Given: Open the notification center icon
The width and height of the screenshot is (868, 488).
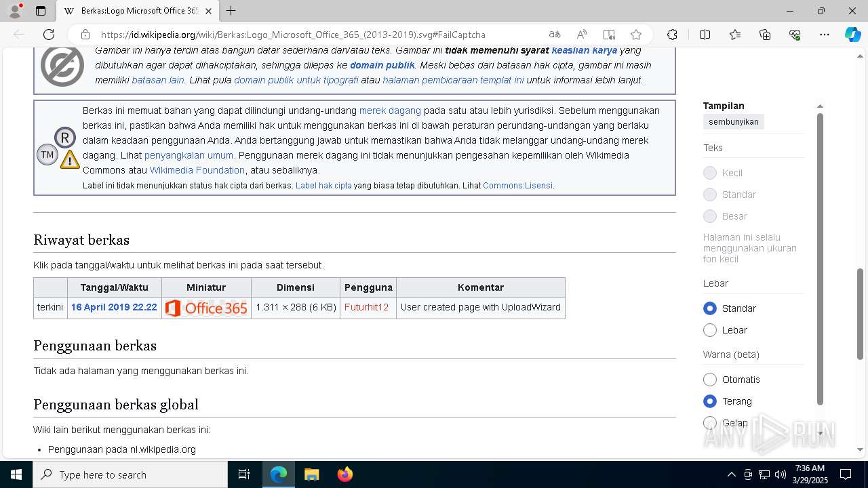Looking at the screenshot, I should [846, 474].
